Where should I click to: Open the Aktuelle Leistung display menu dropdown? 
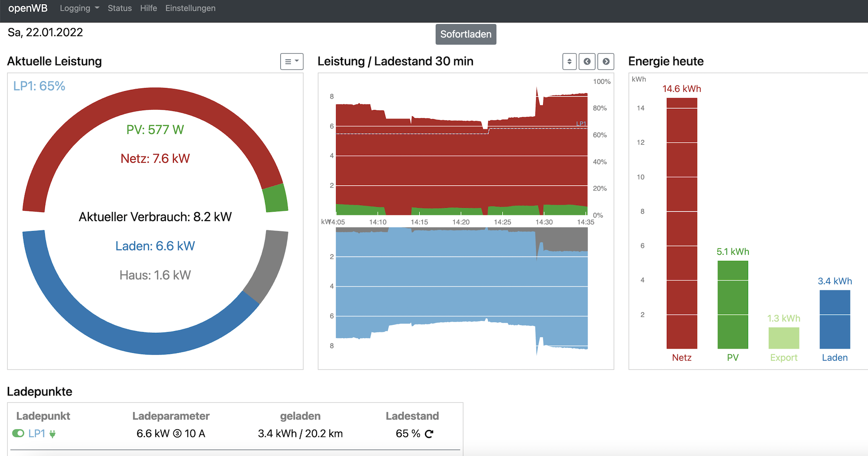coord(292,62)
